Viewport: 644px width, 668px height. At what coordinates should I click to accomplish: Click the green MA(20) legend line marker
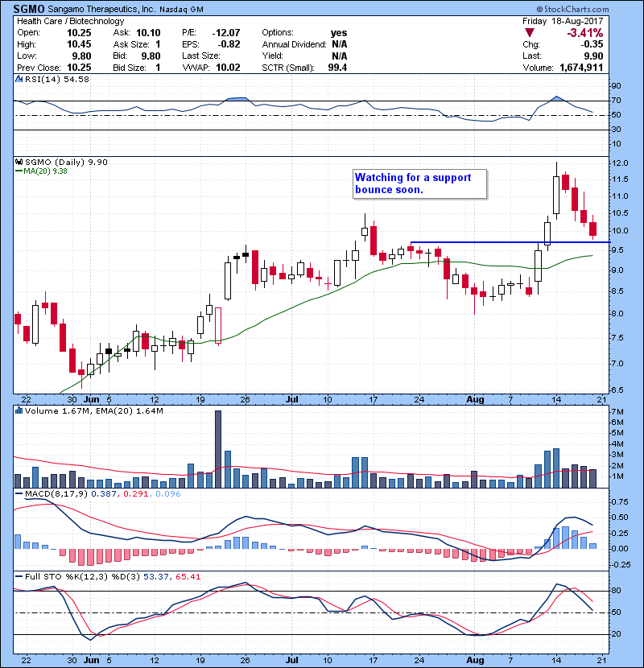[19, 171]
